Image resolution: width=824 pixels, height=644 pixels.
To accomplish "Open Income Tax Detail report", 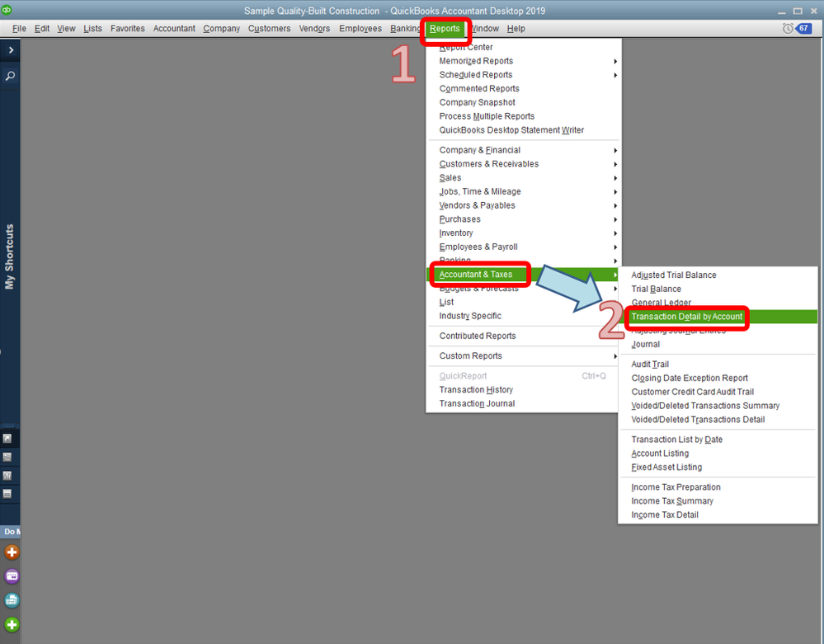I will coord(664,515).
